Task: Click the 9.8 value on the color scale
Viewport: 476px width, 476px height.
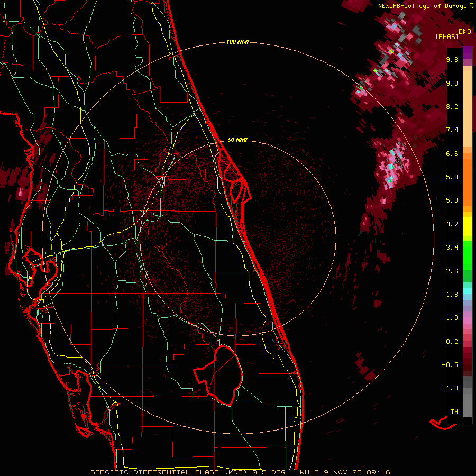Action: [452, 59]
